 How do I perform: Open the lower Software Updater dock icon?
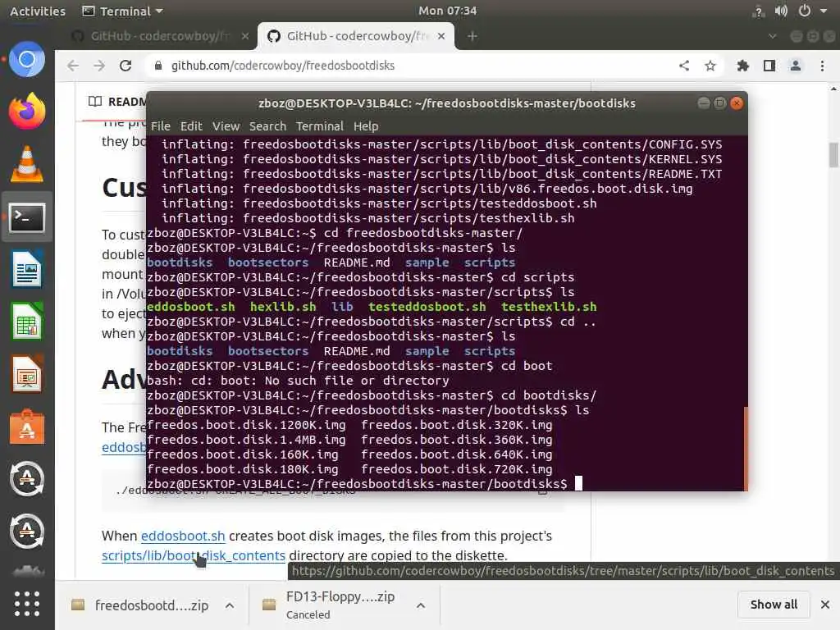tap(27, 531)
